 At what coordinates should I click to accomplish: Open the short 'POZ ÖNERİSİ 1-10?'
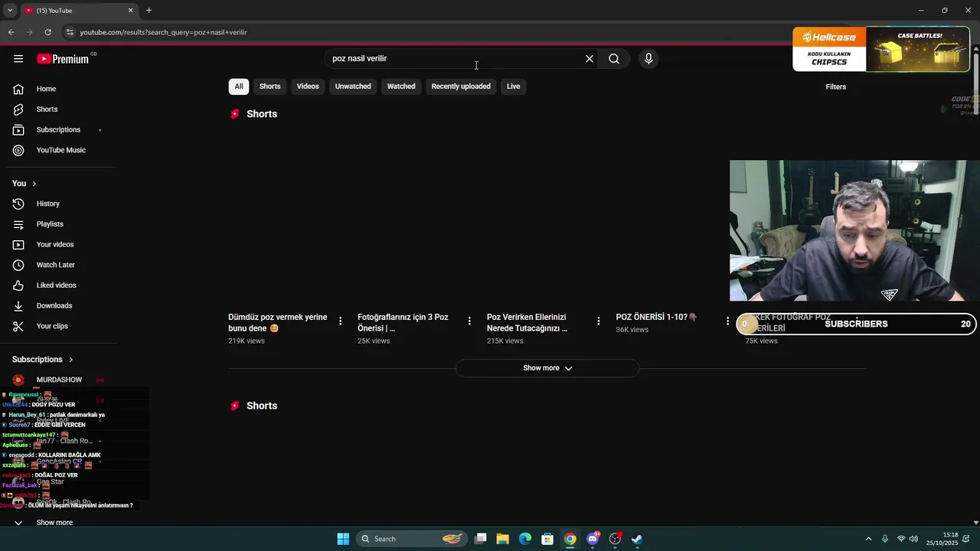(x=656, y=317)
